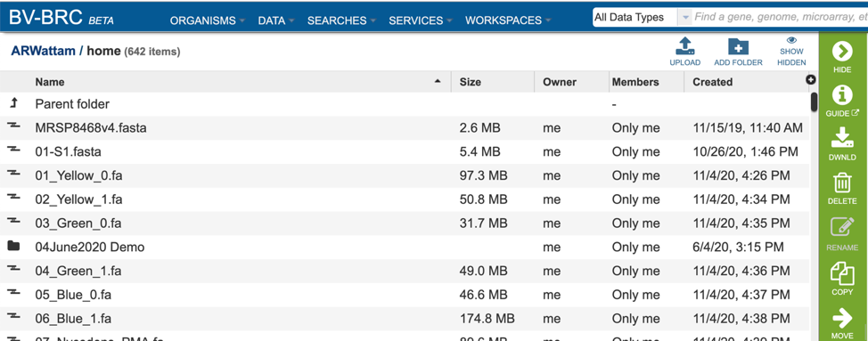Click the Hide panel arrow icon

(842, 52)
